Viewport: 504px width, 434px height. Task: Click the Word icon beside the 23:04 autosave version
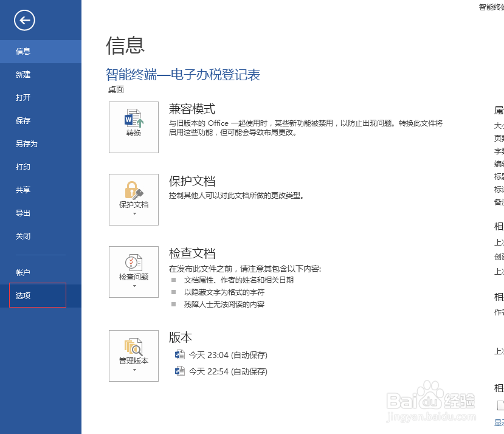point(180,354)
